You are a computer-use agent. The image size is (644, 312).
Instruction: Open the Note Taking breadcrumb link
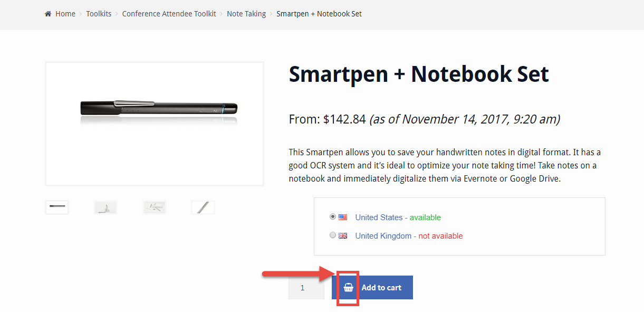246,14
